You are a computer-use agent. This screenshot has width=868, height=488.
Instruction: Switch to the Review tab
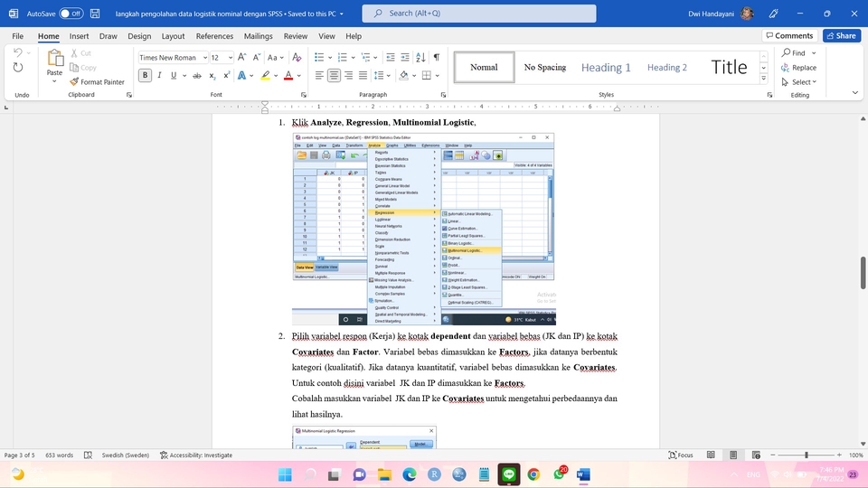pyautogui.click(x=296, y=36)
